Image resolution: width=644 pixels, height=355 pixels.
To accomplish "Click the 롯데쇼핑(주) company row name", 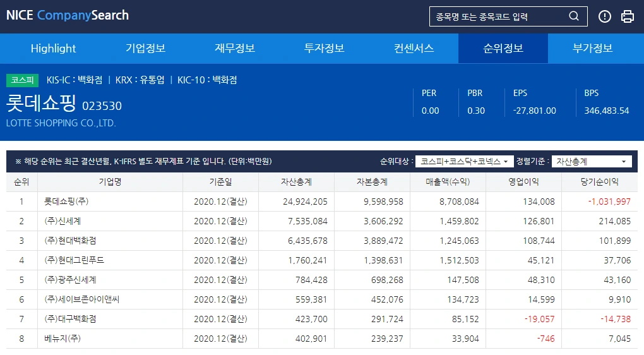I will (x=66, y=202).
